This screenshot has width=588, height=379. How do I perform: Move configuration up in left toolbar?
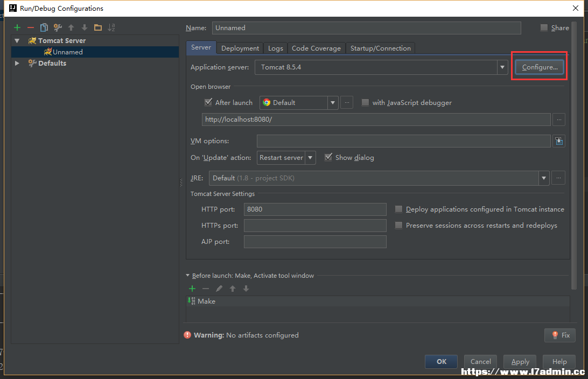[71, 27]
